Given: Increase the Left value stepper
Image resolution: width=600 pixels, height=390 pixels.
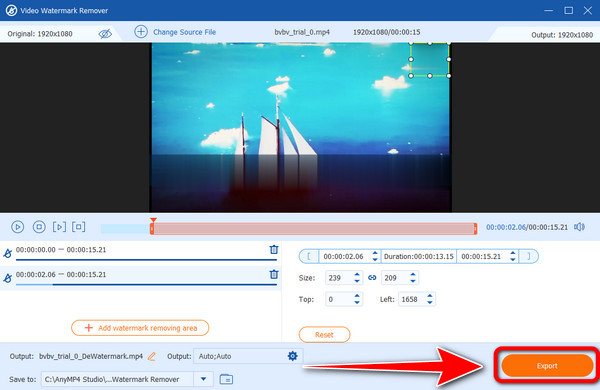Looking at the screenshot, I should pyautogui.click(x=430, y=296).
